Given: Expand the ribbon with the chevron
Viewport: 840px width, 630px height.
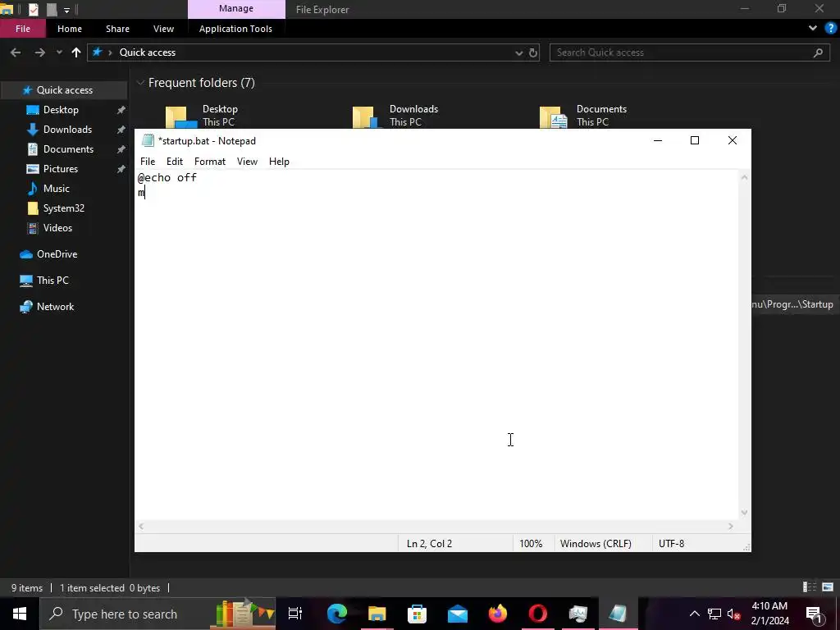Looking at the screenshot, I should [813, 29].
